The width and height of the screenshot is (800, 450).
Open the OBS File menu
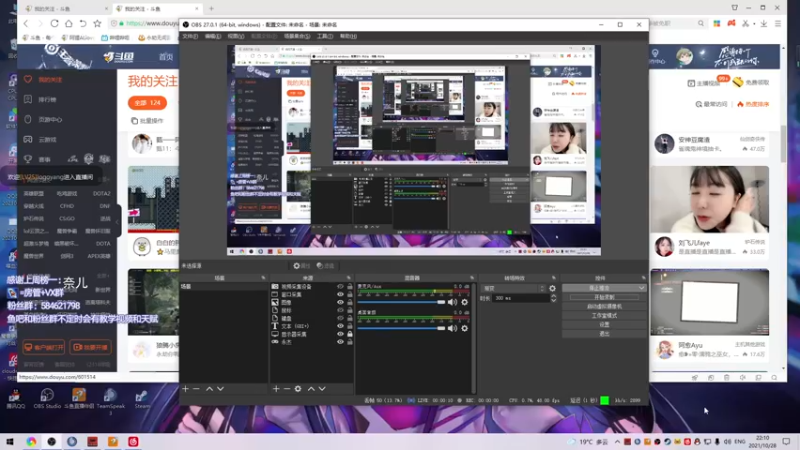(x=190, y=36)
